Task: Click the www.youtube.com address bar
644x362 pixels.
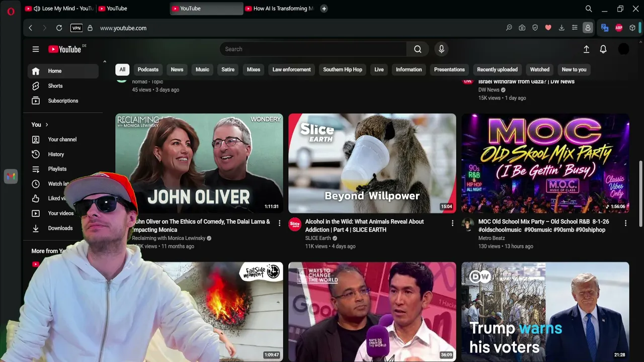Action: pyautogui.click(x=123, y=28)
